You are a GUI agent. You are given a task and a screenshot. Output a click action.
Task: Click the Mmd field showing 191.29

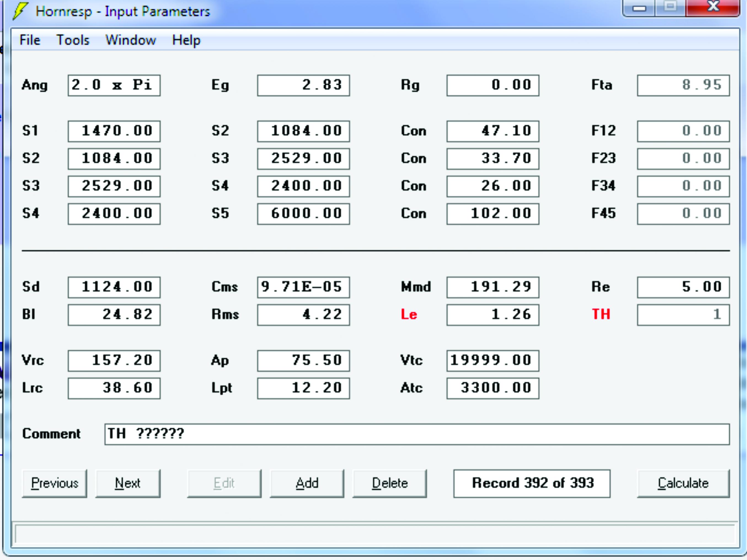[x=493, y=287]
